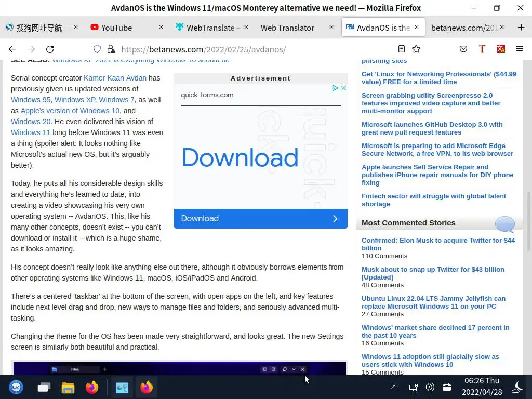
Task: Open Screenpresso 2.0 article link
Action: pos(431,103)
